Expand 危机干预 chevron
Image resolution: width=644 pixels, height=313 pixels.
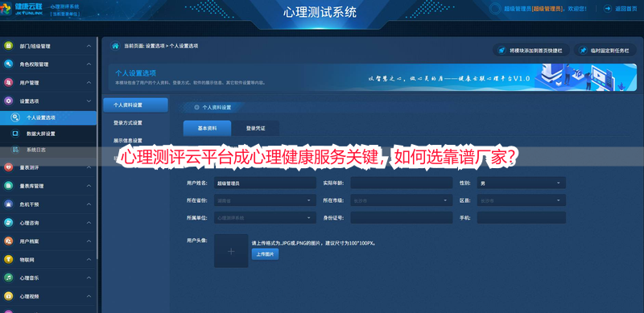coord(89,204)
